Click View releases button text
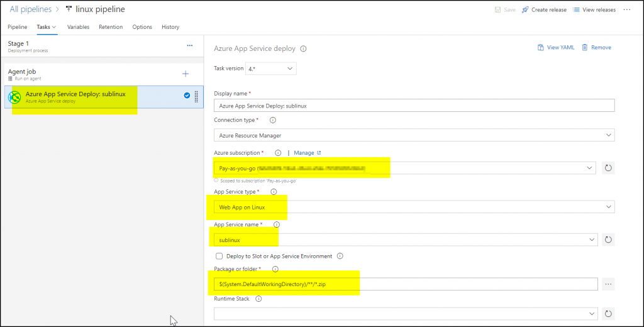The image size is (644, 327). (x=599, y=10)
